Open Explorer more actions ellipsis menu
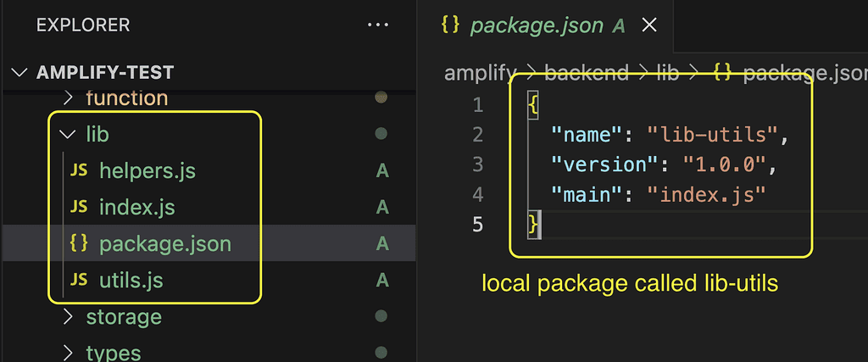This screenshot has height=362, width=868. (377, 25)
